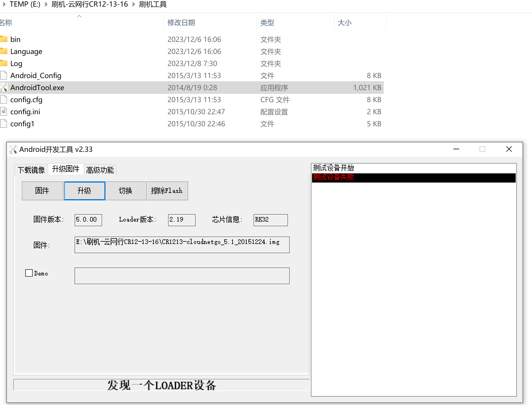Click the bin folder icon
This screenshot has height=405, width=532.
tap(3, 39)
